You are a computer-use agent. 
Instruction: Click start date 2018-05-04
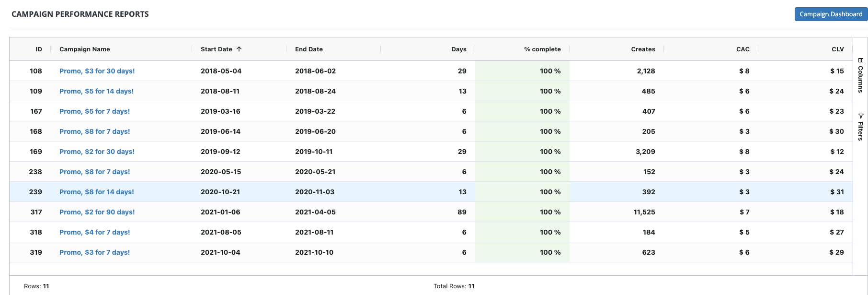coord(221,71)
